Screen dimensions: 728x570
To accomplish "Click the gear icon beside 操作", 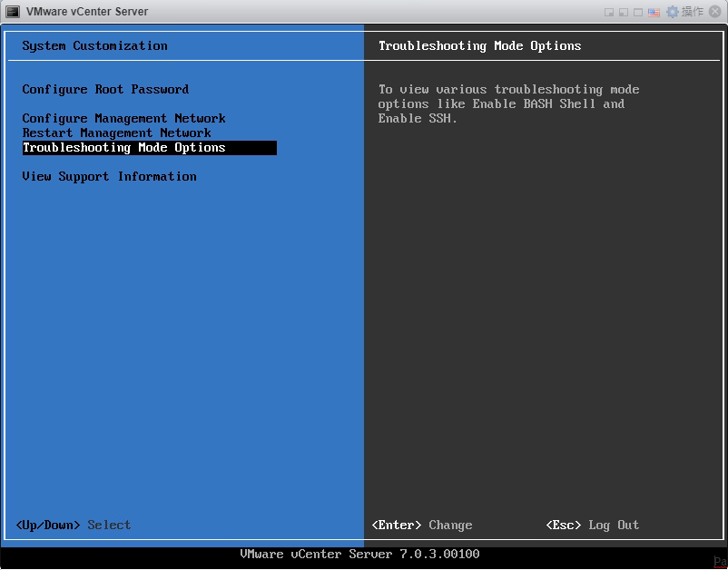I will coord(671,12).
